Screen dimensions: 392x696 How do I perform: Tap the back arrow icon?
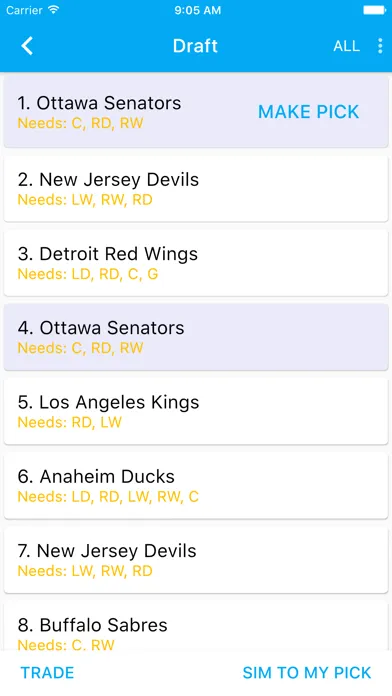tap(27, 46)
